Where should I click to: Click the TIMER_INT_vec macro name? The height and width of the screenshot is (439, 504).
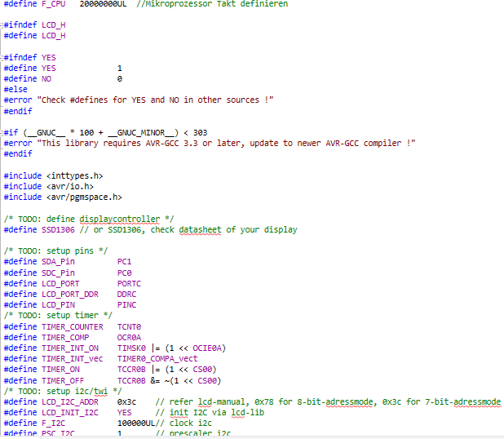(73, 359)
